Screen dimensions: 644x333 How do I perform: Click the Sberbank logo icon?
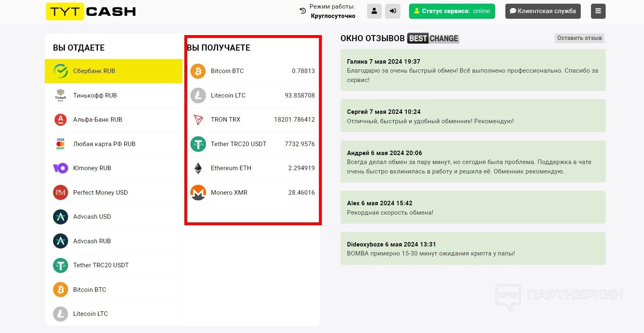[61, 71]
